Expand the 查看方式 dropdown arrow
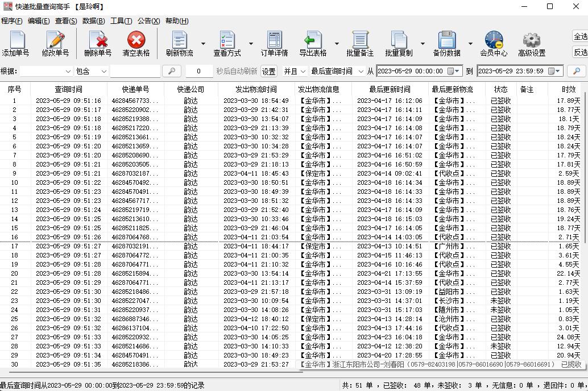Viewport: 588px width, 391px height. pyautogui.click(x=251, y=44)
